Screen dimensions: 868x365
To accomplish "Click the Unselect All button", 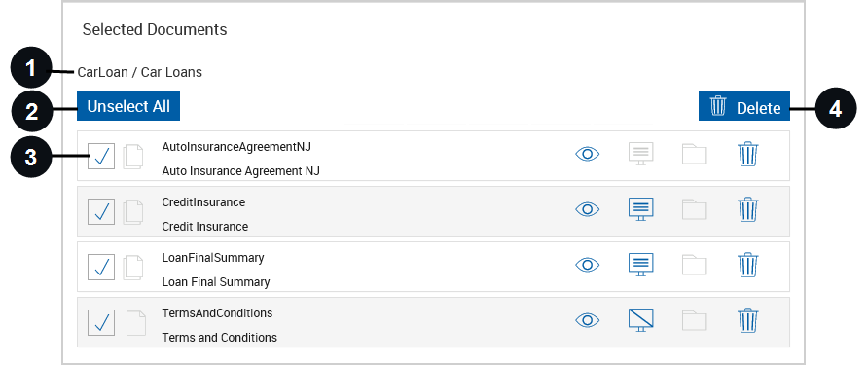I will coord(128,106).
